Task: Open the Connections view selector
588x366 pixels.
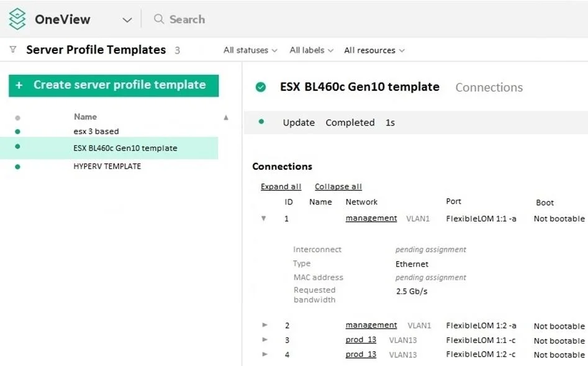Action: coord(489,88)
